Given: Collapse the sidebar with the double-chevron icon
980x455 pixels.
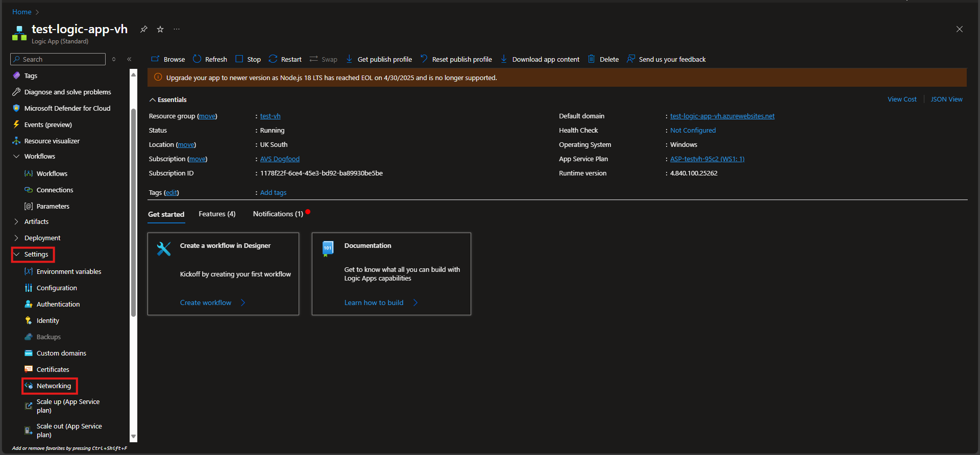Looking at the screenshot, I should tap(129, 59).
